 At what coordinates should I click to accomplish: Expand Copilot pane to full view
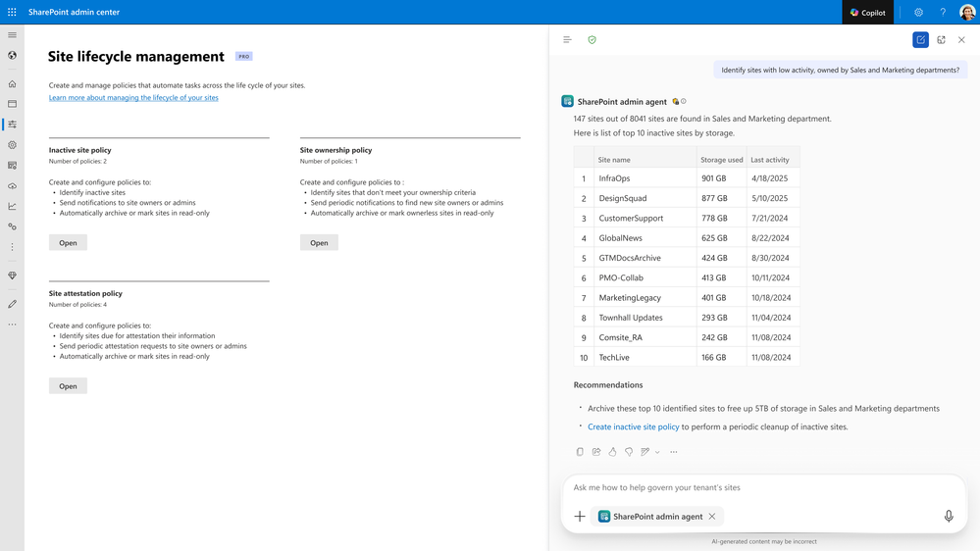point(941,40)
